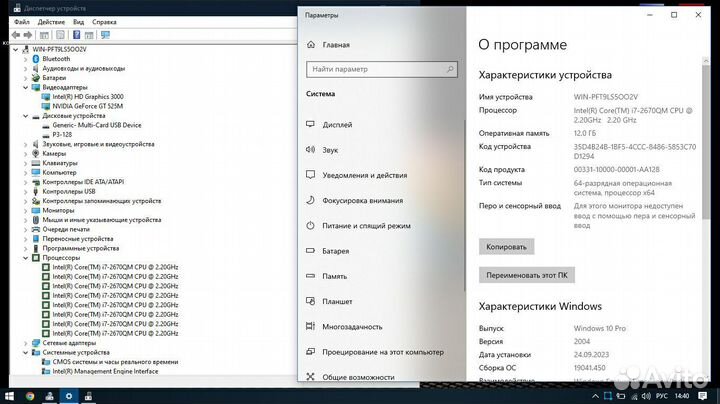The width and height of the screenshot is (720, 404).
Task: Expand the Сетевые адаптеры category
Action: tap(27, 343)
